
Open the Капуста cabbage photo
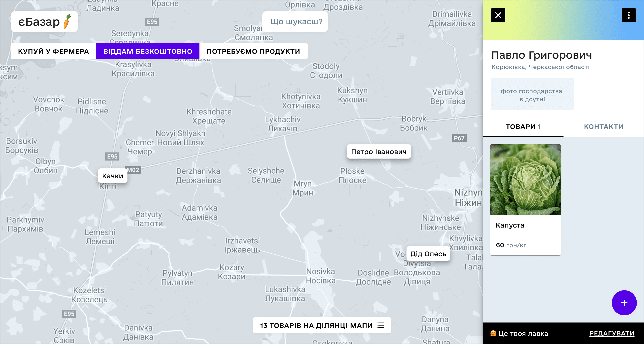point(525,180)
